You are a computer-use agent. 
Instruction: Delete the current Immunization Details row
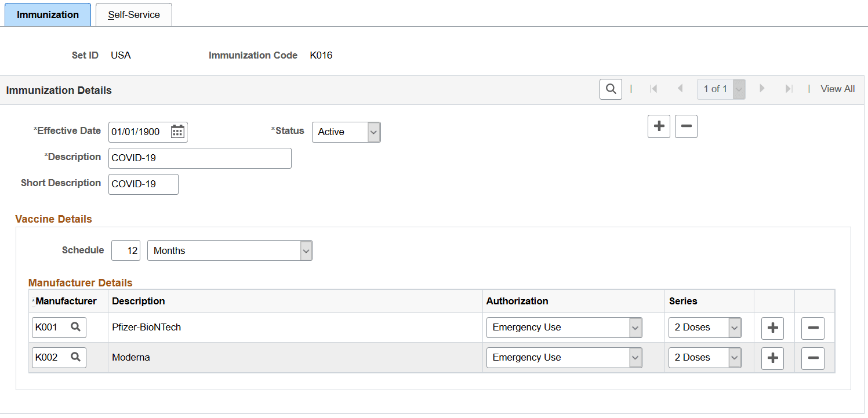686,126
